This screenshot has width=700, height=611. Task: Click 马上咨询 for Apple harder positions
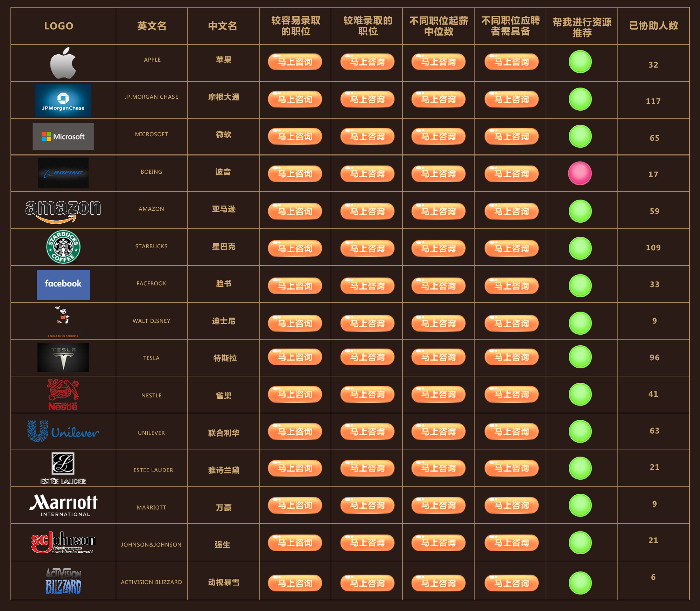(367, 62)
